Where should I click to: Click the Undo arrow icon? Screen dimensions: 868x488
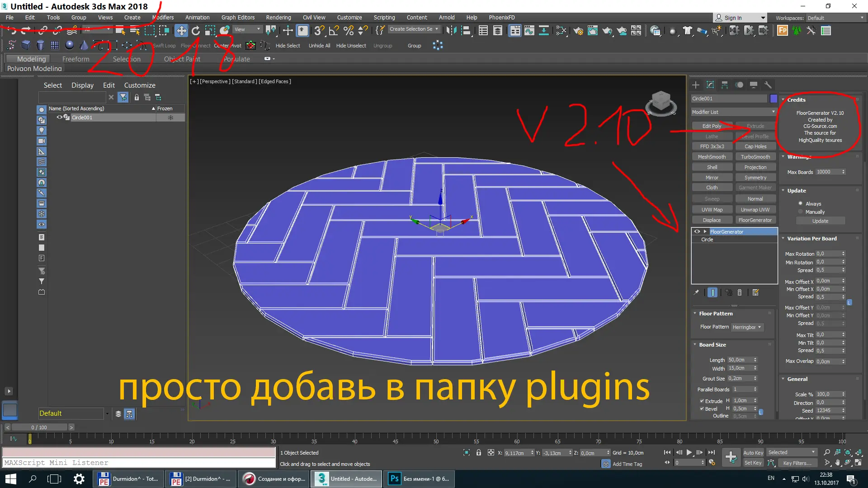(x=12, y=31)
